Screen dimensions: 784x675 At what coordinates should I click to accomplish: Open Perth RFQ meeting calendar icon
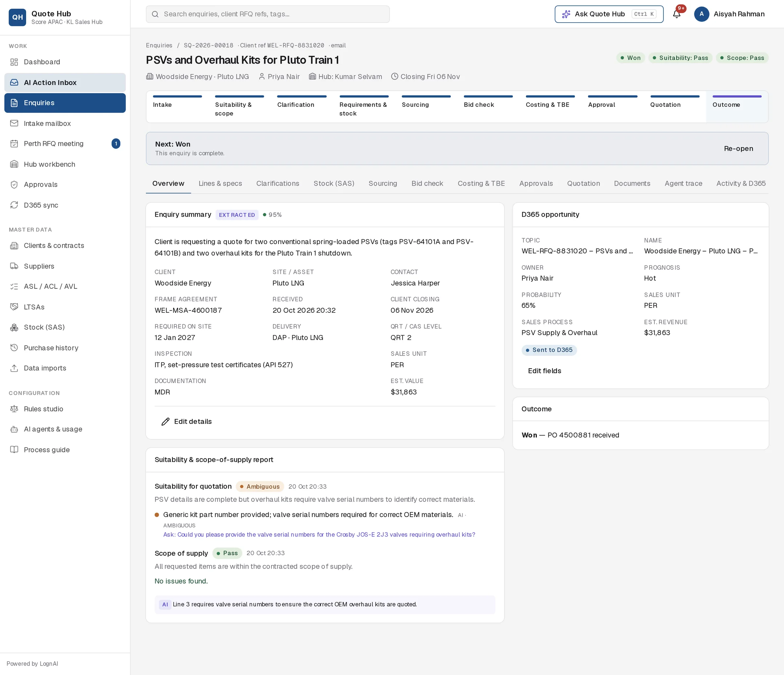14,143
